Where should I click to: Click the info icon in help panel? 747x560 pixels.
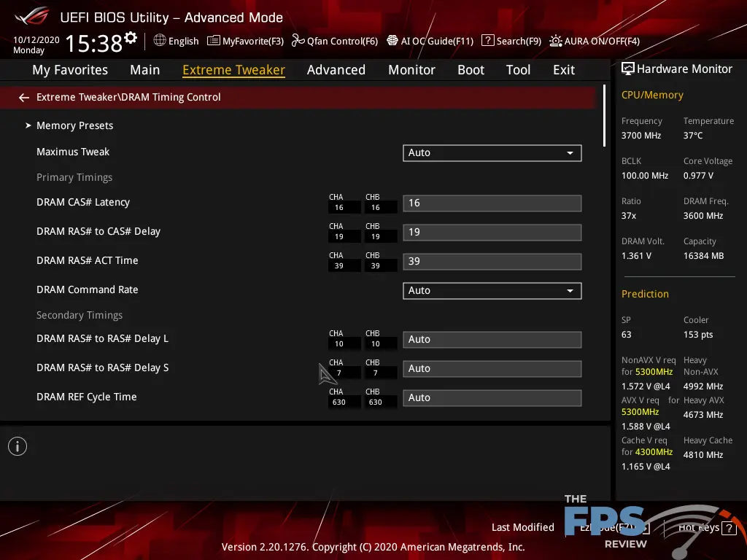[x=18, y=446]
